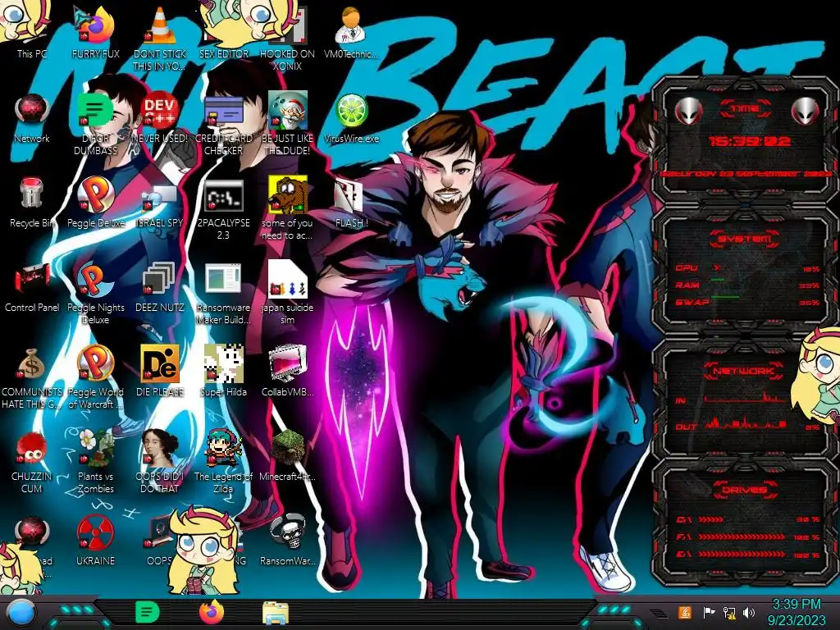
Task: Click the CPU usage row
Action: pyautogui.click(x=747, y=268)
